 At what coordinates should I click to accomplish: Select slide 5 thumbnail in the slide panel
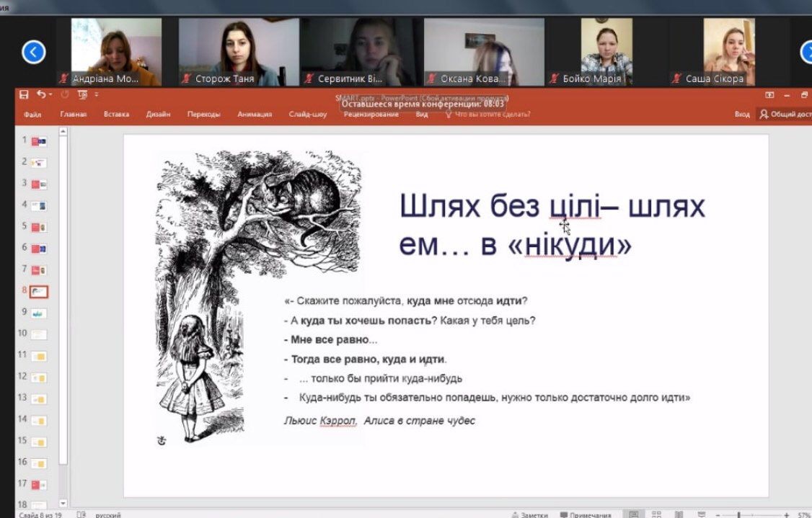(x=39, y=227)
